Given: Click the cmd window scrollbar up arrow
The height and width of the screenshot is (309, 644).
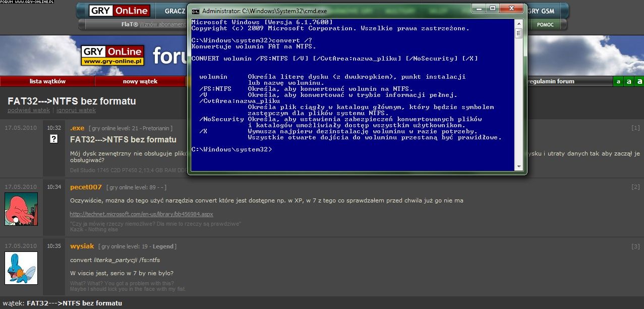Looking at the screenshot, I should [518, 23].
